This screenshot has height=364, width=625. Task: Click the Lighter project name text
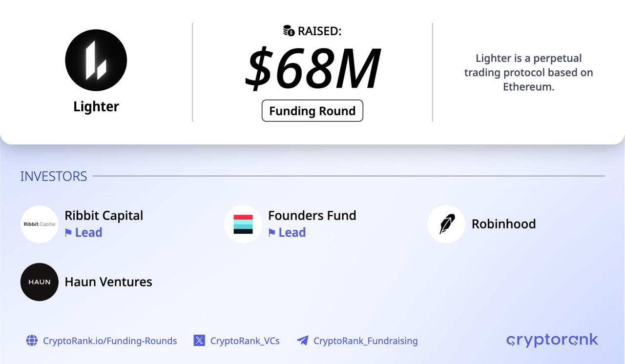point(96,106)
